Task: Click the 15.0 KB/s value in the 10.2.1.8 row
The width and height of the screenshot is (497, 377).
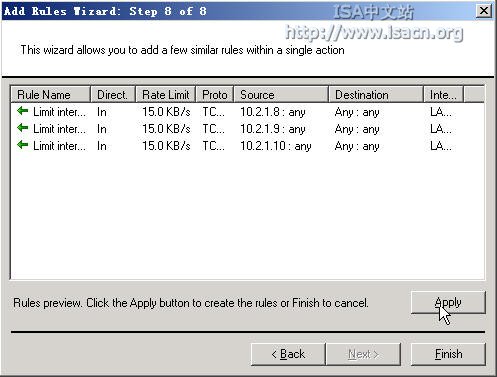Action: (166, 112)
